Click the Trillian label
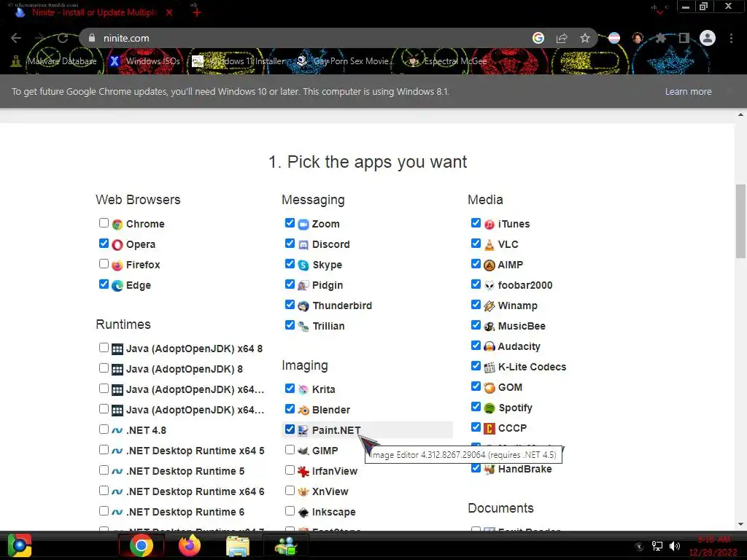 [x=328, y=326]
